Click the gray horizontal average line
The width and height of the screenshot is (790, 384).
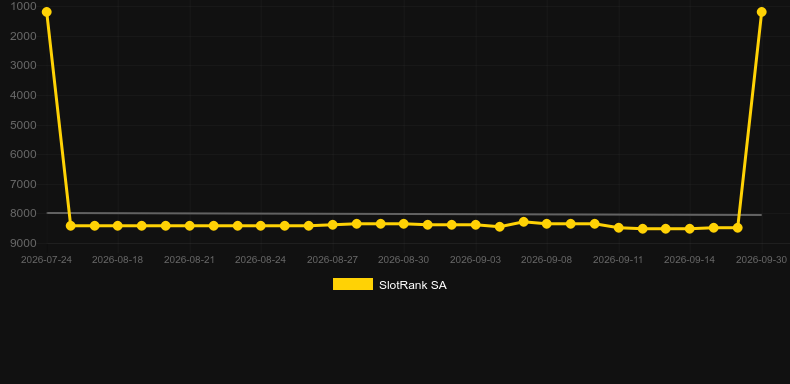(404, 214)
